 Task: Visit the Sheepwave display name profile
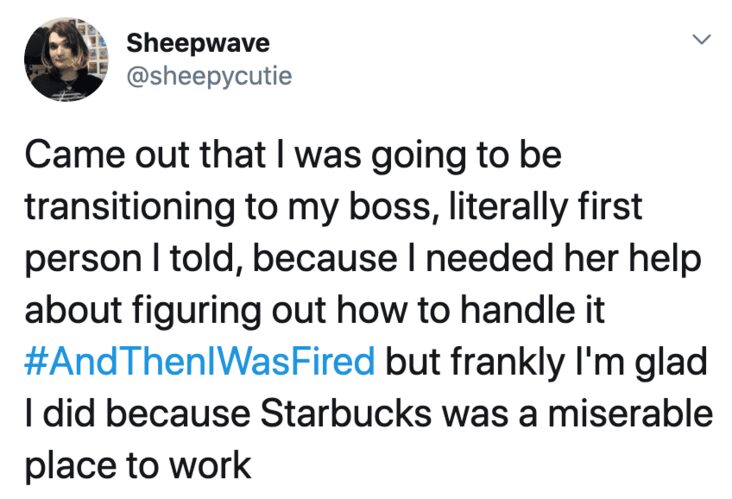(198, 43)
